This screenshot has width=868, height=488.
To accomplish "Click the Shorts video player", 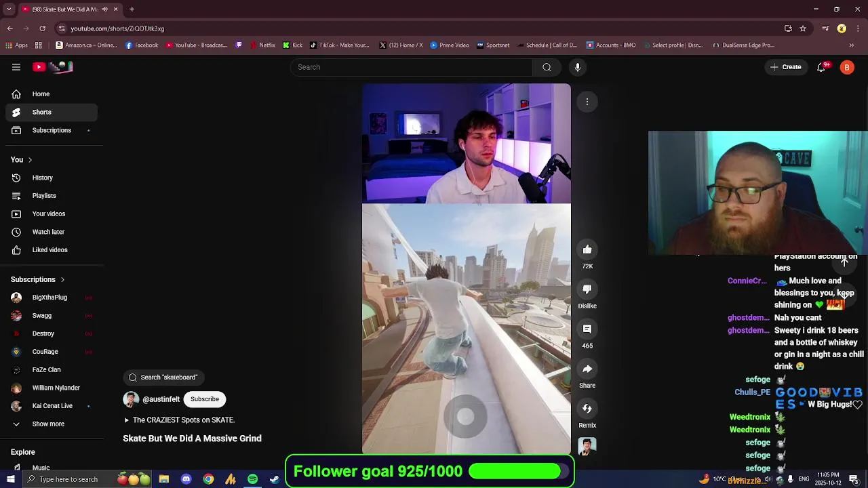I will pyautogui.click(x=467, y=269).
